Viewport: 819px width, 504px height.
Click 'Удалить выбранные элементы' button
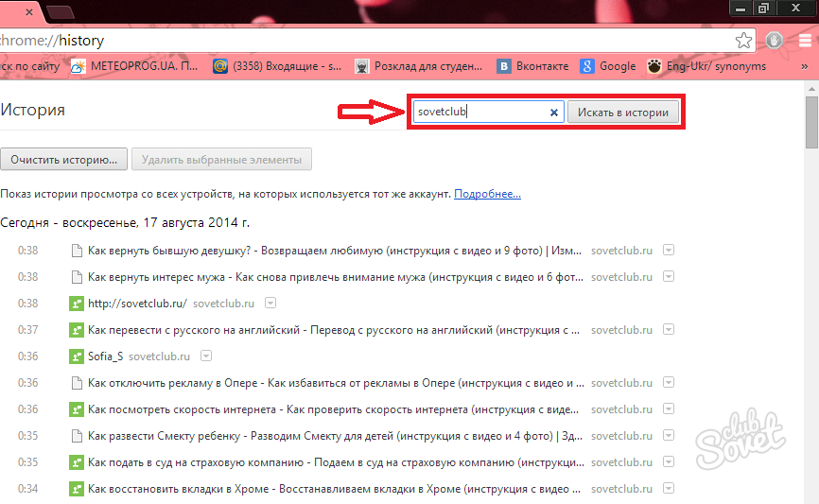221,159
